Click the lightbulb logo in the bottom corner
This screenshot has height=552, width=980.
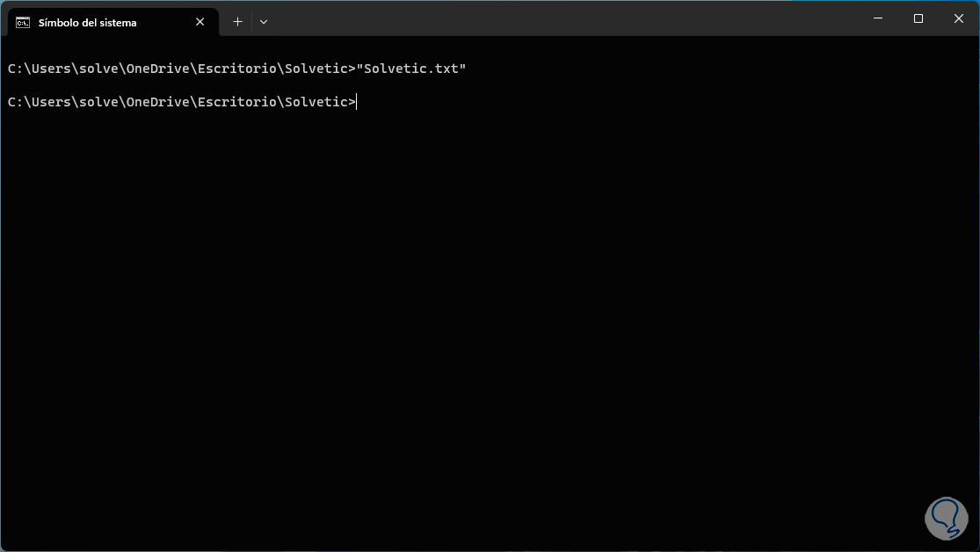pos(946,519)
